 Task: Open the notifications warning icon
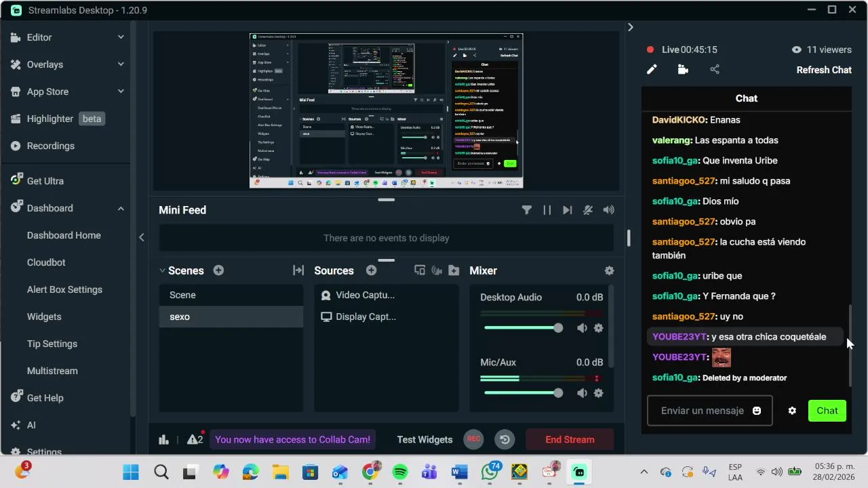click(195, 439)
